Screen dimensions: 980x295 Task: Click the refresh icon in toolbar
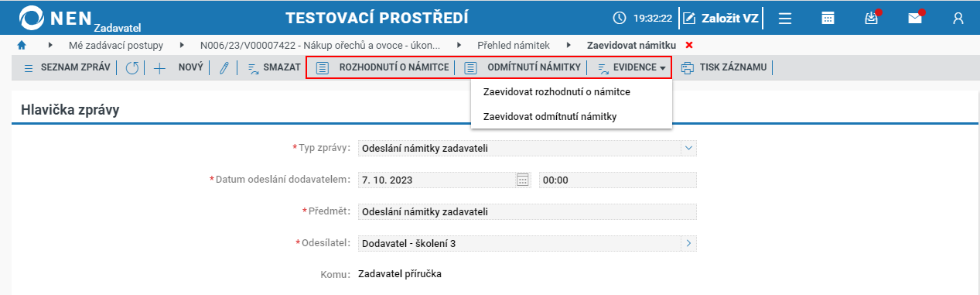pyautogui.click(x=131, y=68)
